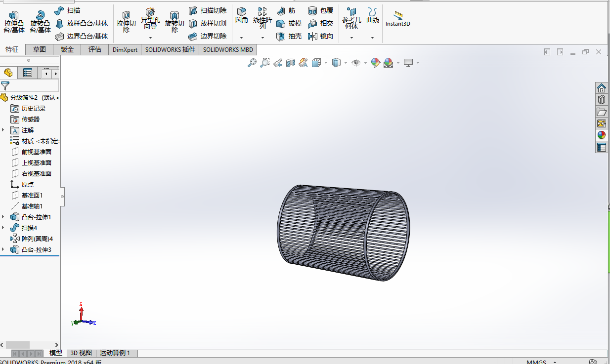
Task: Select the 包覆 wrap tool
Action: click(320, 10)
